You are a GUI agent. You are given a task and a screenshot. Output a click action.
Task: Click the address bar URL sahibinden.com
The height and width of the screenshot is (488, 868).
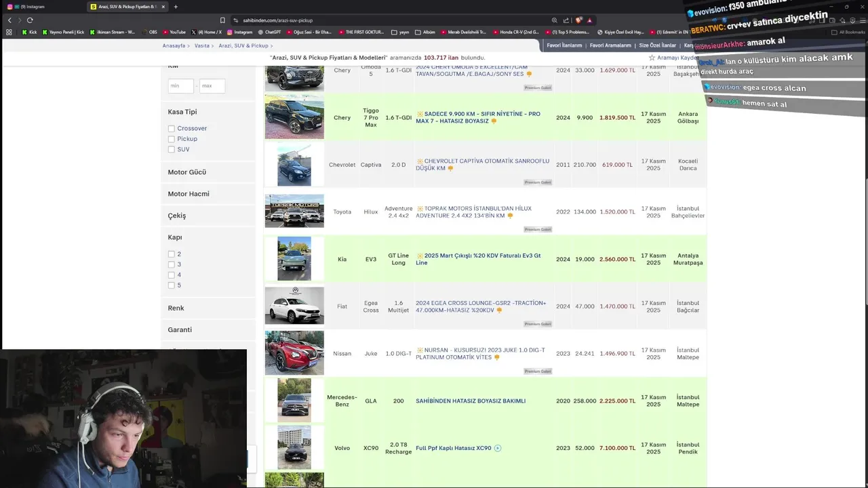[x=278, y=20]
